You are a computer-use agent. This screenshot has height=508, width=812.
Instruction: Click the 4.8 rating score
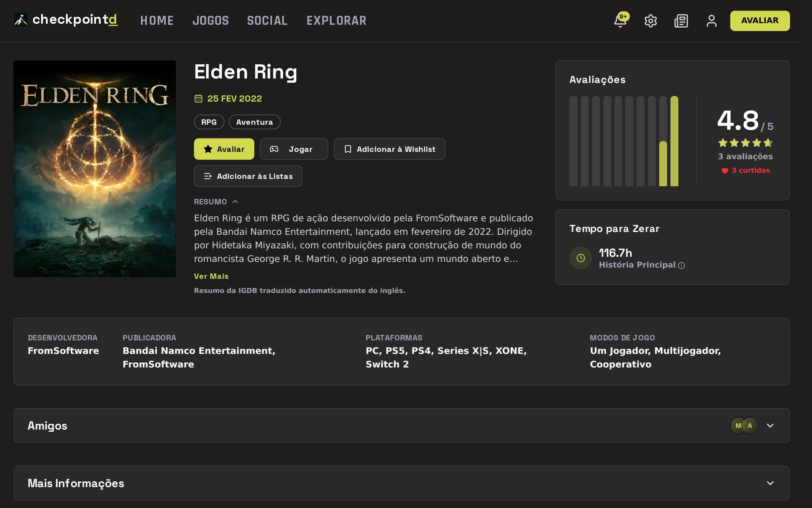738,120
